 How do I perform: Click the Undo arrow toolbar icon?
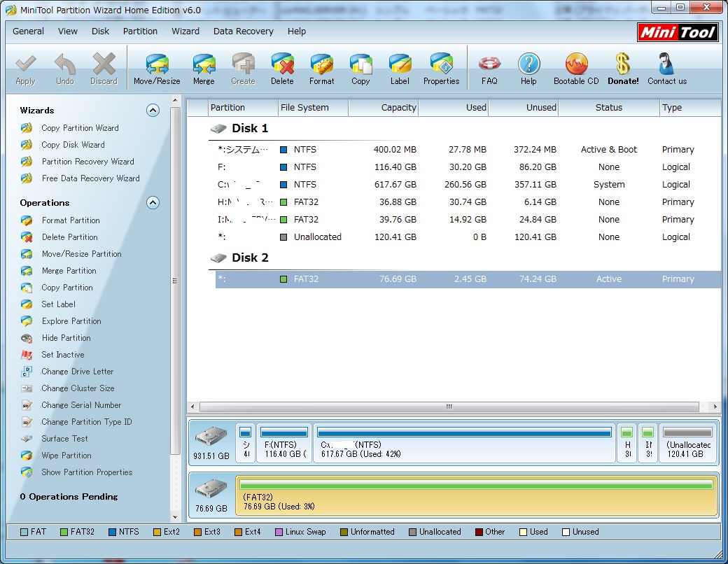click(x=65, y=70)
